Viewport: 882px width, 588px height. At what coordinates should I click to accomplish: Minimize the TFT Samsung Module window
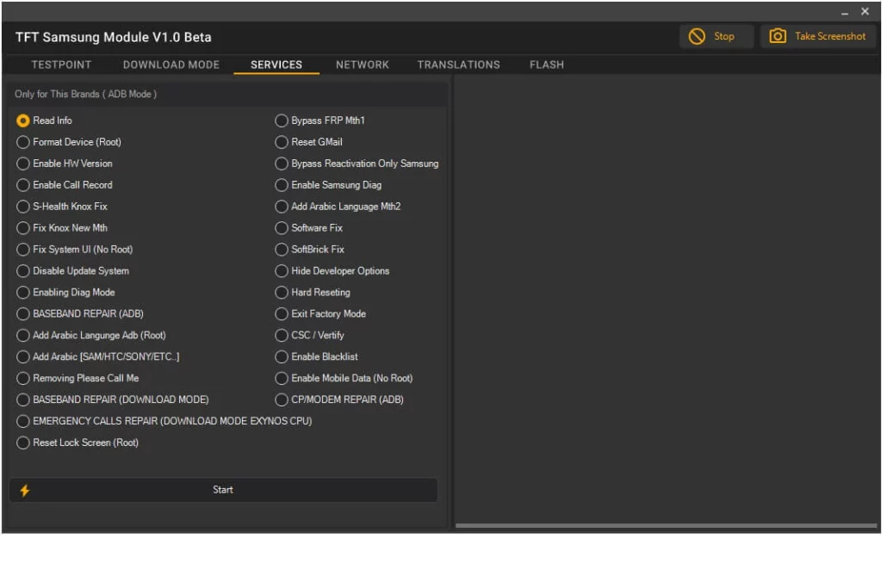coord(844,12)
